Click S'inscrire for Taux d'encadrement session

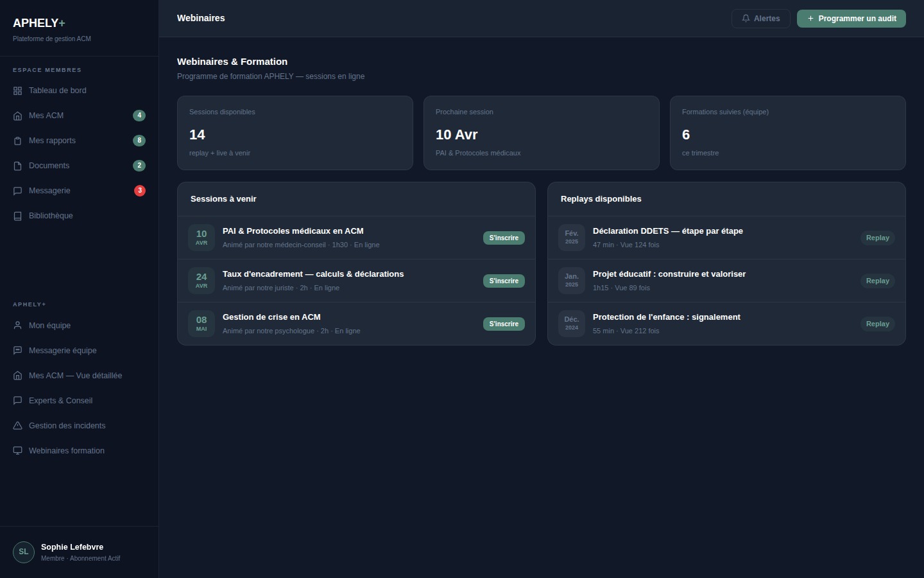coord(504,281)
